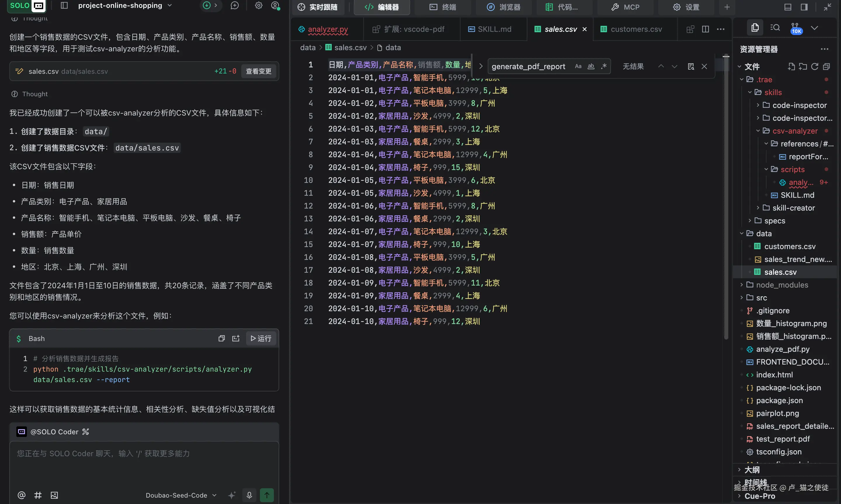Click 查看变更 button for sales.csv
This screenshot has height=504, width=841.
click(258, 71)
